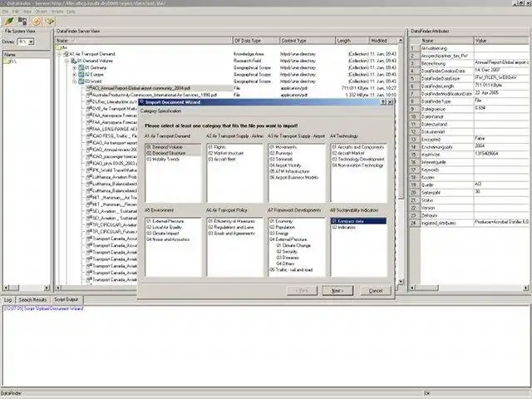This screenshot has width=532, height=399.
Task: Click the attributes panel horizontal scrollbar thumb
Action: click(x=427, y=288)
